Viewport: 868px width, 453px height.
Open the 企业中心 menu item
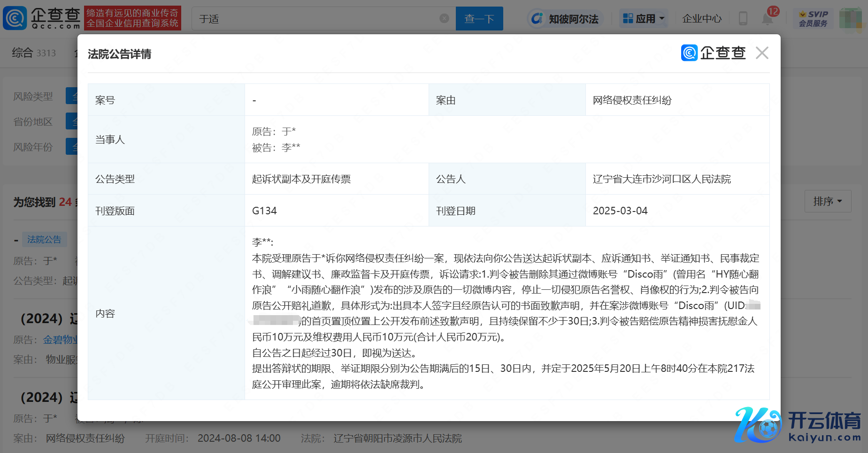(x=702, y=19)
